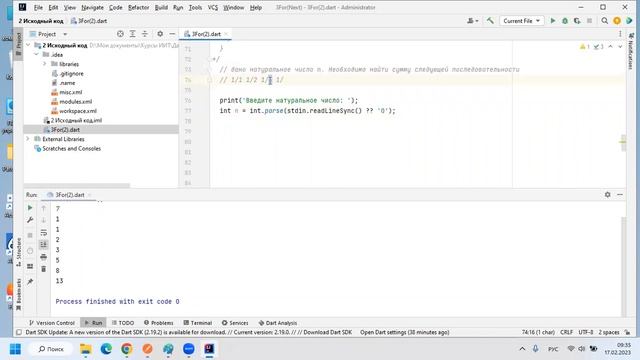Image resolution: width=640 pixels, height=360 pixels.
Task: Click the Stop icon in main toolbar
Action: click(589, 21)
